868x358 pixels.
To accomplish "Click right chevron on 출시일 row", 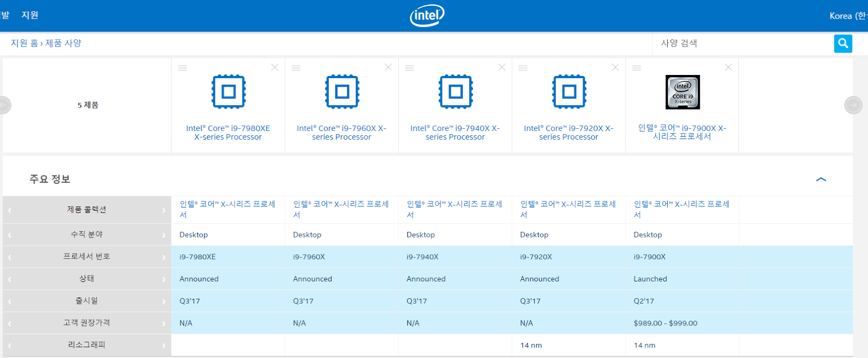I will 163,302.
